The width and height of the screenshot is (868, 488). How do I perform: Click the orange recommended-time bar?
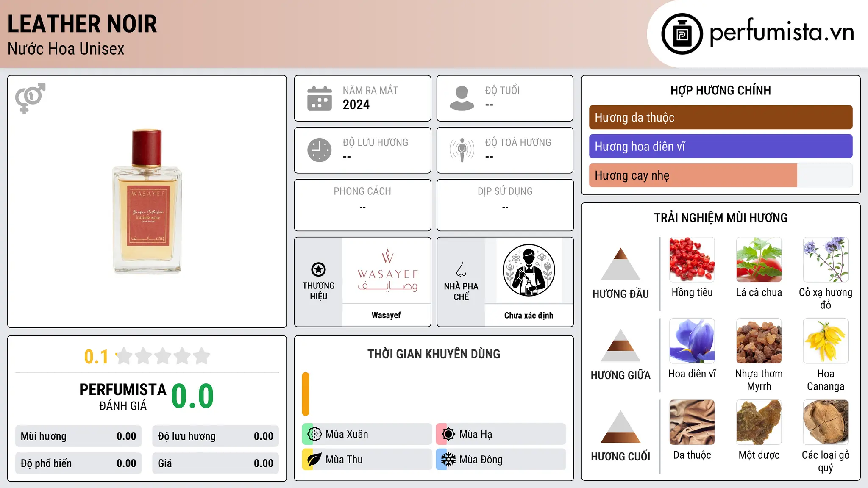tap(306, 394)
